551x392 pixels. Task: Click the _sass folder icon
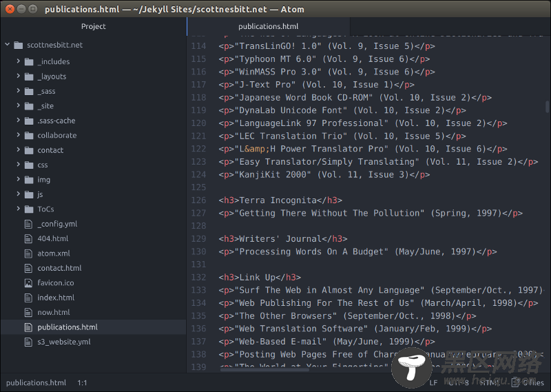[x=29, y=92]
